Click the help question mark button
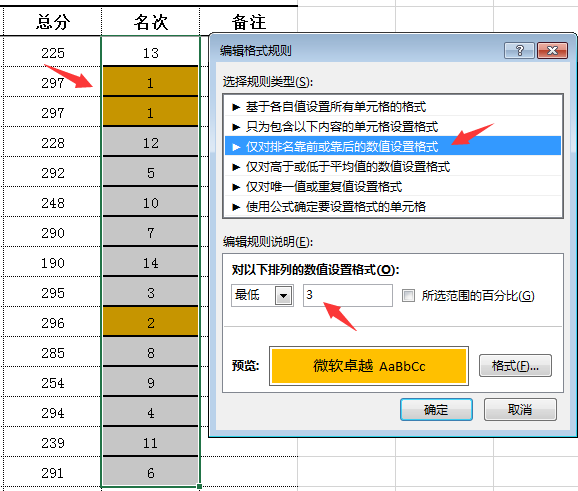The height and width of the screenshot is (491, 578). click(x=519, y=50)
